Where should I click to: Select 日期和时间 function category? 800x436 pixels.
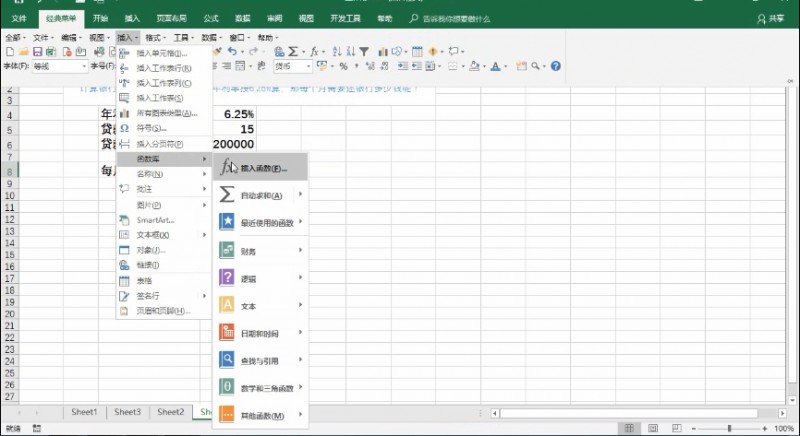[260, 332]
